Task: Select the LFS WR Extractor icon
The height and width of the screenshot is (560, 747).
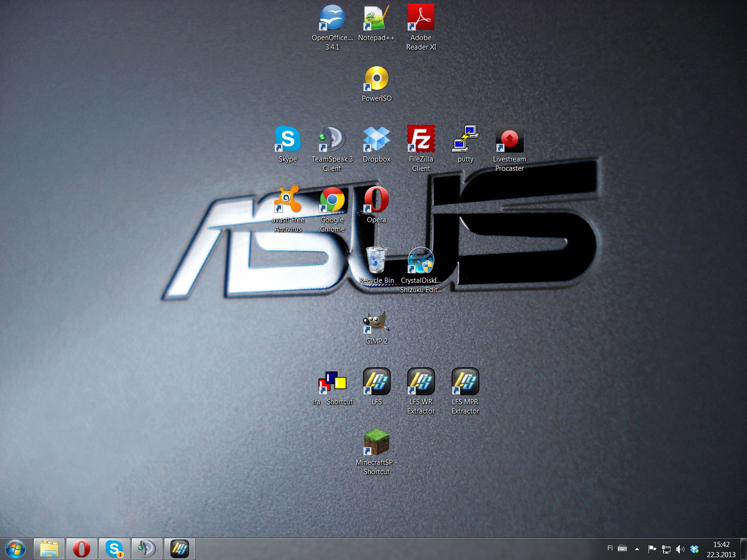Action: point(421,391)
